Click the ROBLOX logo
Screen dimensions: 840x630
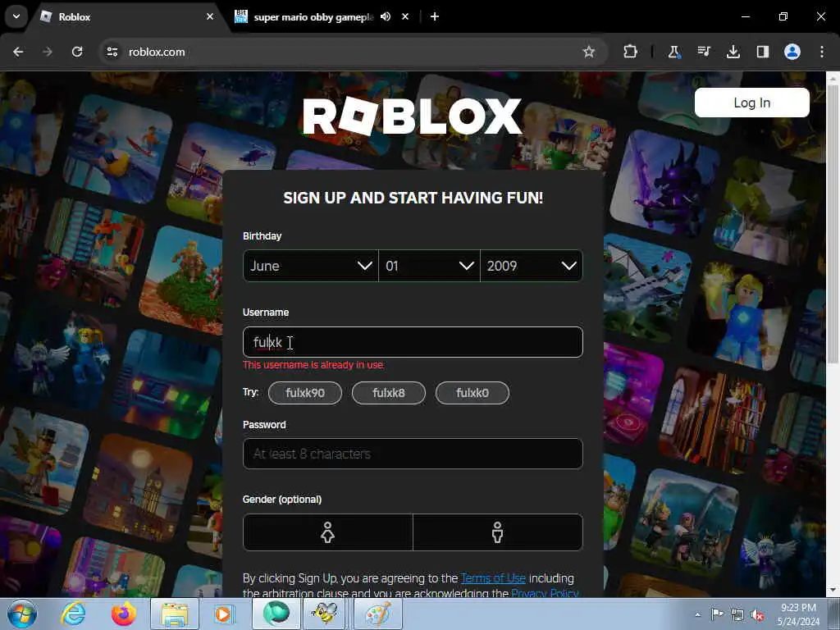(x=412, y=116)
